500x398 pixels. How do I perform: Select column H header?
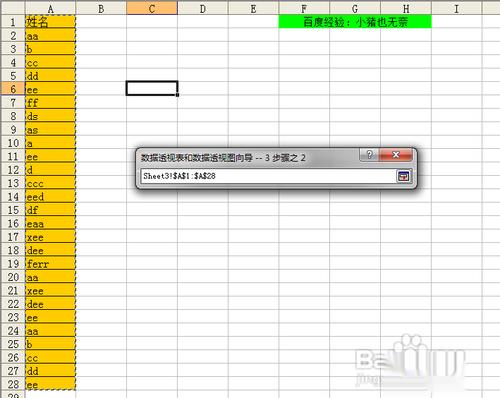click(x=406, y=9)
